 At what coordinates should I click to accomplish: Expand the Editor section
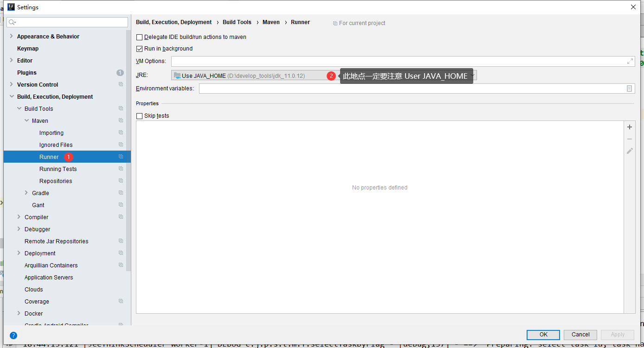click(x=11, y=60)
